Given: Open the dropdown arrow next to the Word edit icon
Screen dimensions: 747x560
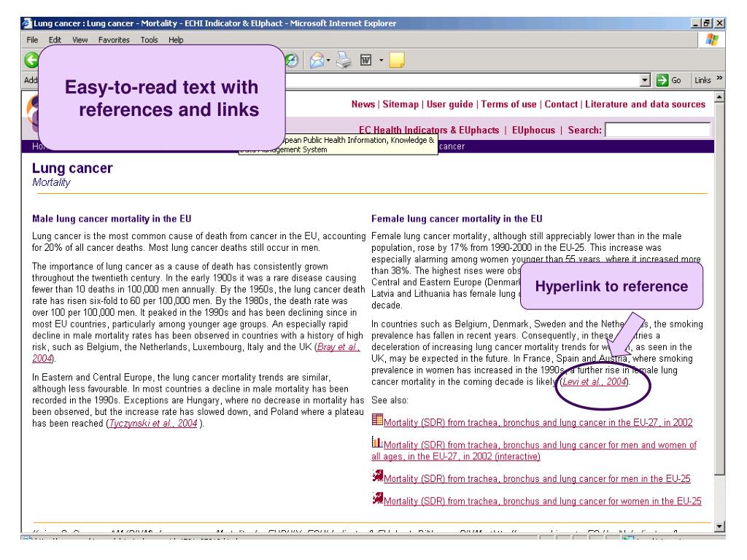Looking at the screenshot, I should [x=381, y=61].
